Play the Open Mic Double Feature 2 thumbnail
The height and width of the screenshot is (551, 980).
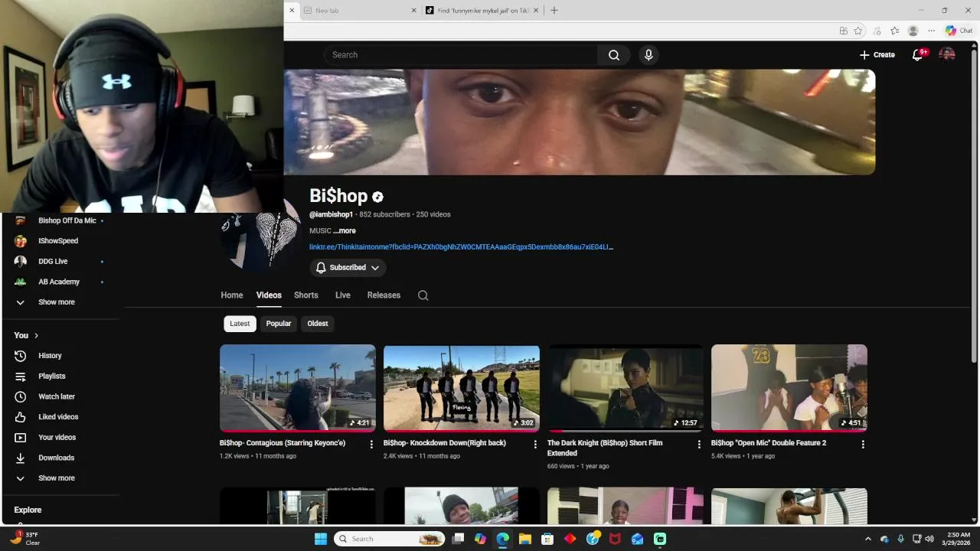789,388
